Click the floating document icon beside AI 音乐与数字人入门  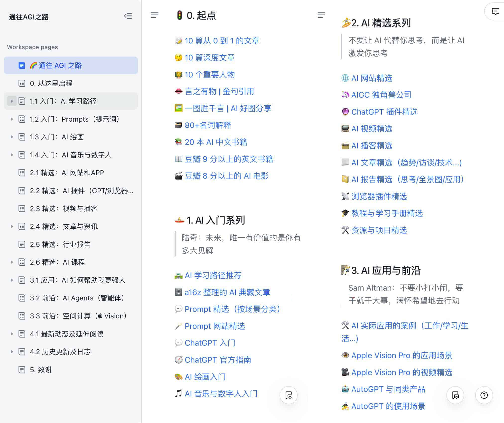[289, 395]
